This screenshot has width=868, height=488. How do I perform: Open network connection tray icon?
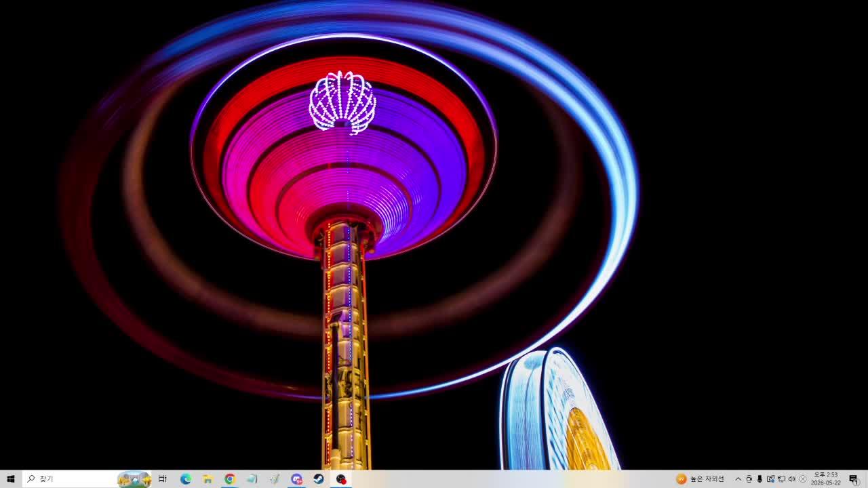(781, 479)
